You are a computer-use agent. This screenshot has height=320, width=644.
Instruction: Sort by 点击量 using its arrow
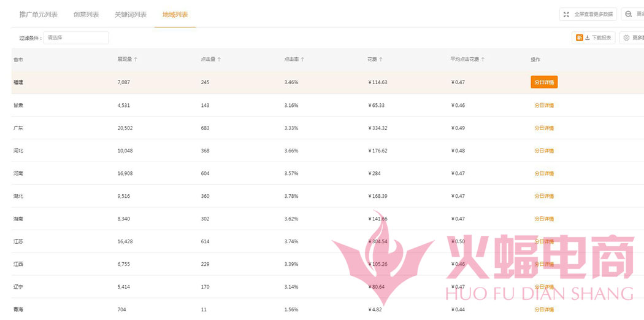(x=219, y=60)
